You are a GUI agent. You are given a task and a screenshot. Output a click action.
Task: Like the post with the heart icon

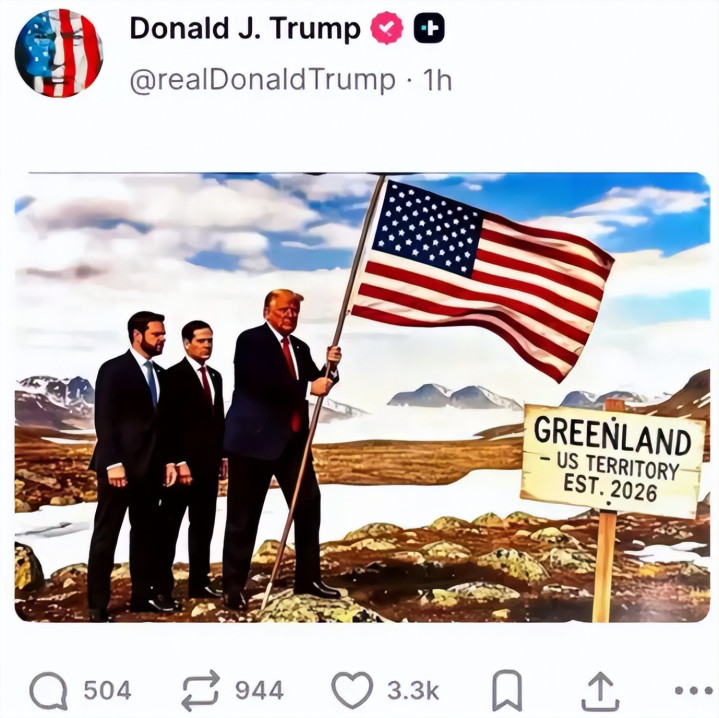point(352,690)
